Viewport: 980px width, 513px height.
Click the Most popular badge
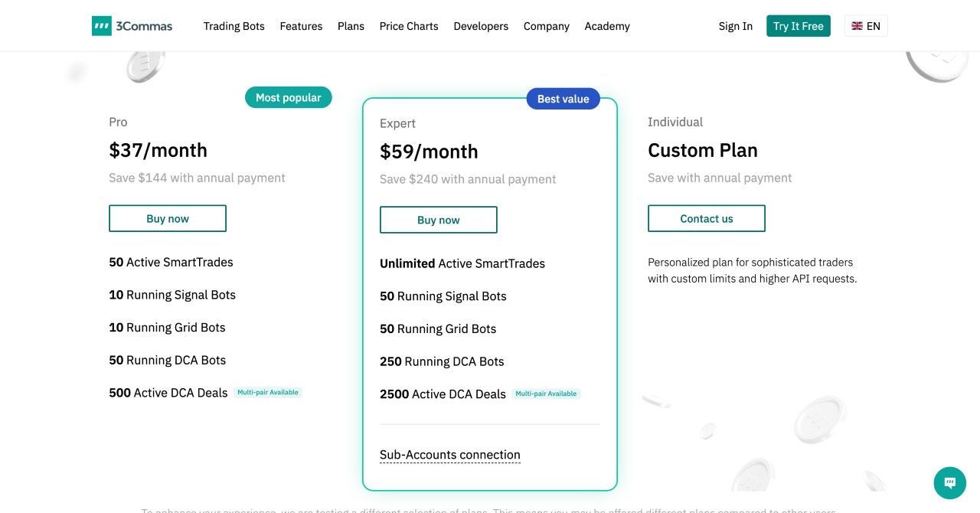pyautogui.click(x=288, y=97)
